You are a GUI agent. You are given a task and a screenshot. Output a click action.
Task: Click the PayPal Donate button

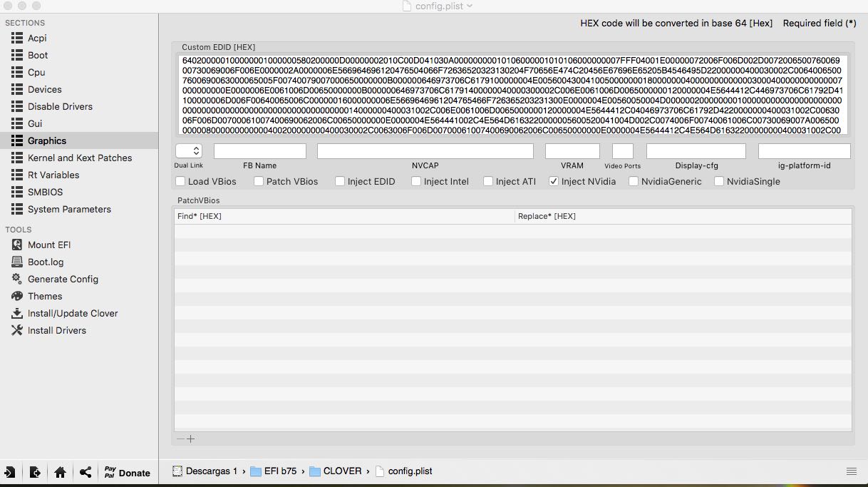pos(127,472)
